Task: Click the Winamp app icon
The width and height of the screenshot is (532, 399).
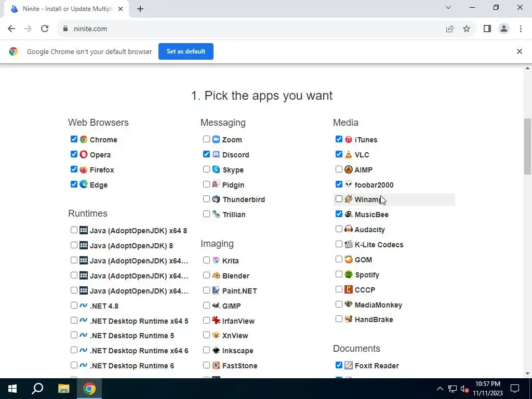Action: tap(349, 199)
